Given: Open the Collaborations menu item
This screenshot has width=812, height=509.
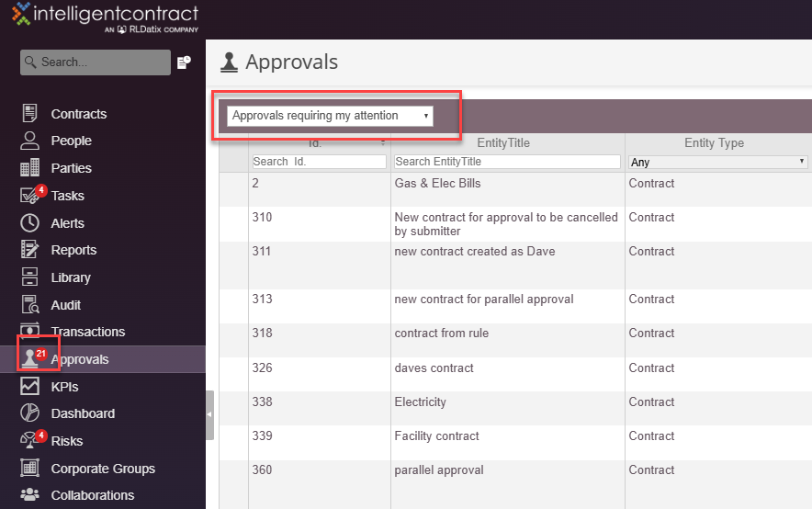Looking at the screenshot, I should tap(93, 495).
